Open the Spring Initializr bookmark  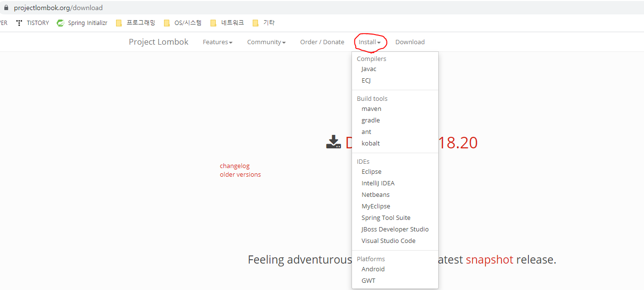click(82, 23)
